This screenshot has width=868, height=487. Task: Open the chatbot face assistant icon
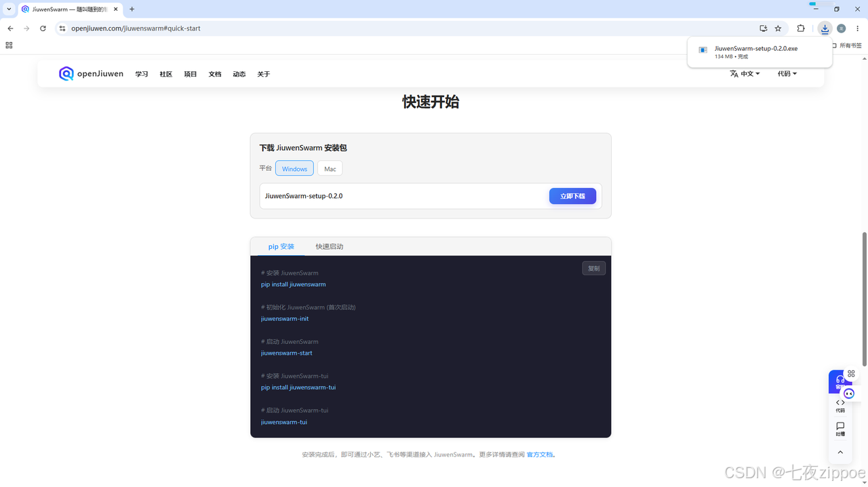pyautogui.click(x=849, y=393)
